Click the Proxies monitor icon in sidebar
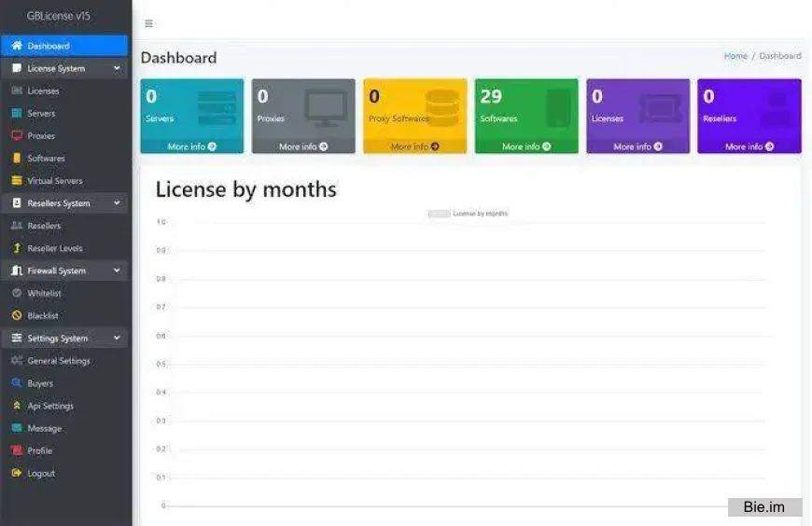Image resolution: width=812 pixels, height=526 pixels. point(17,136)
